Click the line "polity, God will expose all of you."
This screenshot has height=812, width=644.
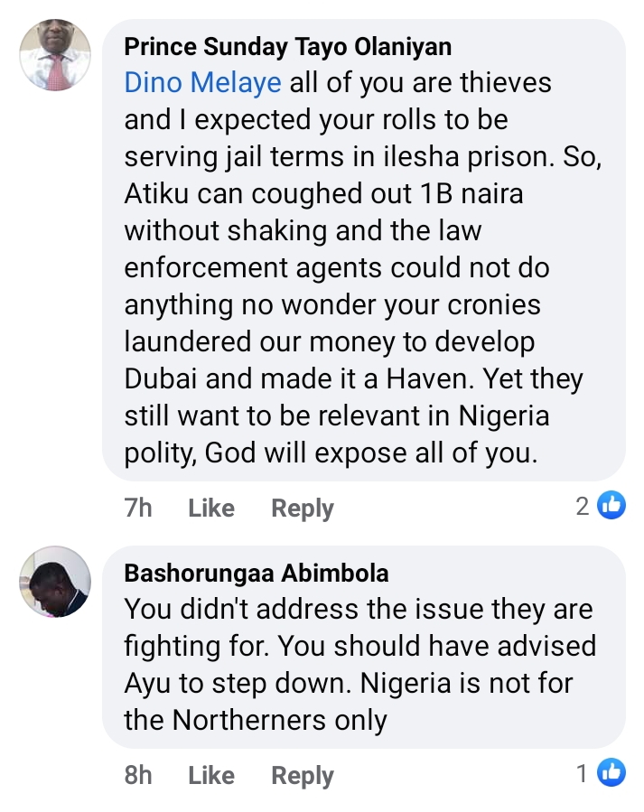click(331, 453)
